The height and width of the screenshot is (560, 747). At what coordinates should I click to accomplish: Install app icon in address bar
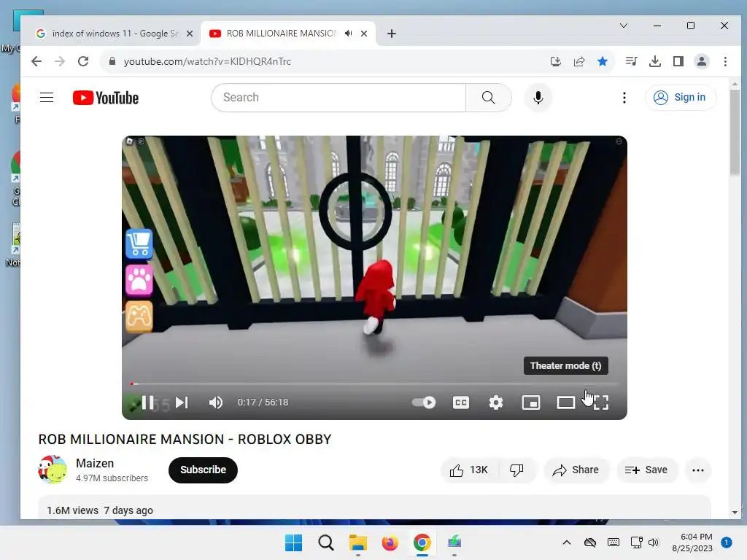point(555,61)
